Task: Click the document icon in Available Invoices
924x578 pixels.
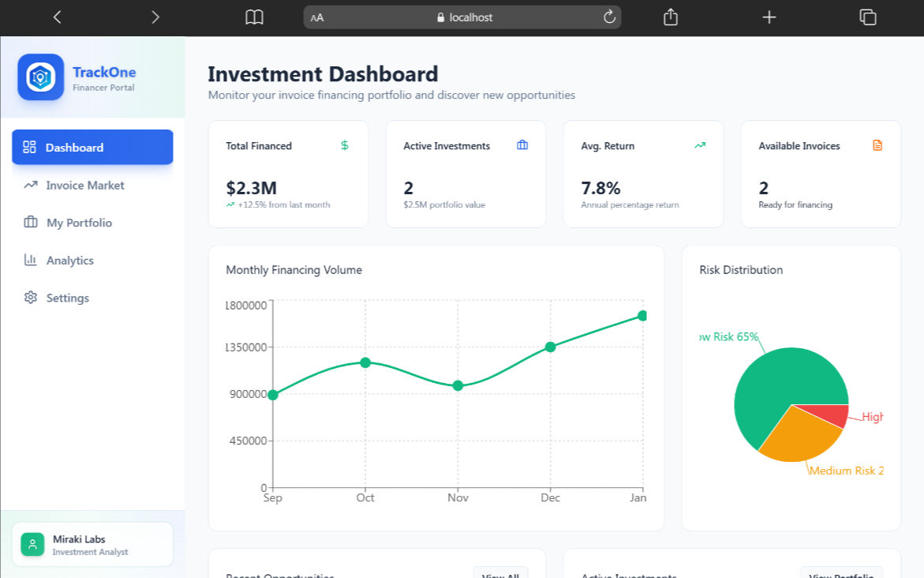Action: pyautogui.click(x=877, y=145)
